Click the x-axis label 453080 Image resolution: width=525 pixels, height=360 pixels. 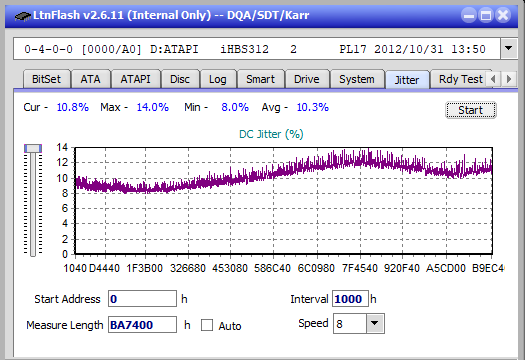pyautogui.click(x=230, y=268)
